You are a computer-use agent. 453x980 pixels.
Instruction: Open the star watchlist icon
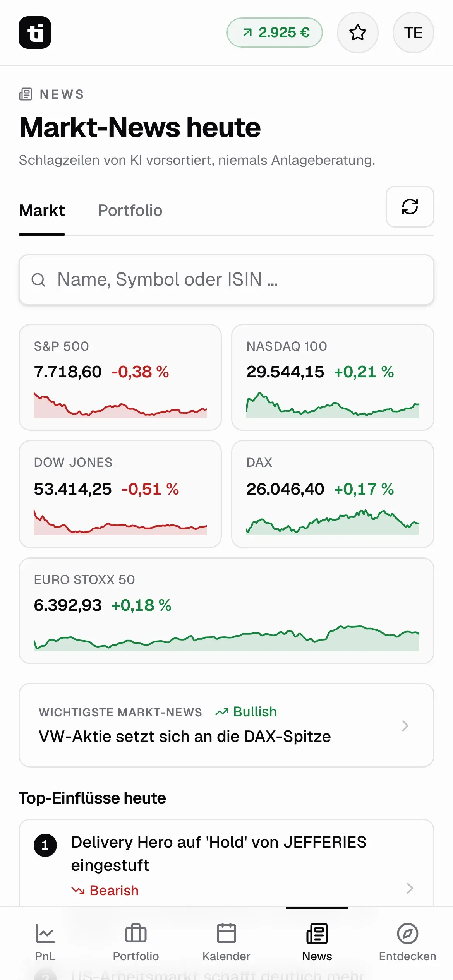coord(358,33)
